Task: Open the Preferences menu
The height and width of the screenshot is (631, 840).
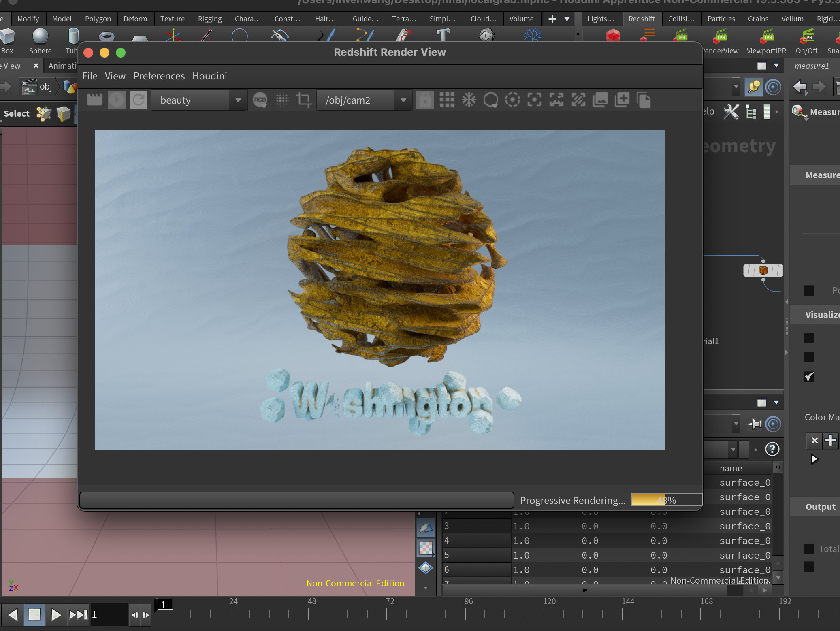Action: coord(159,76)
